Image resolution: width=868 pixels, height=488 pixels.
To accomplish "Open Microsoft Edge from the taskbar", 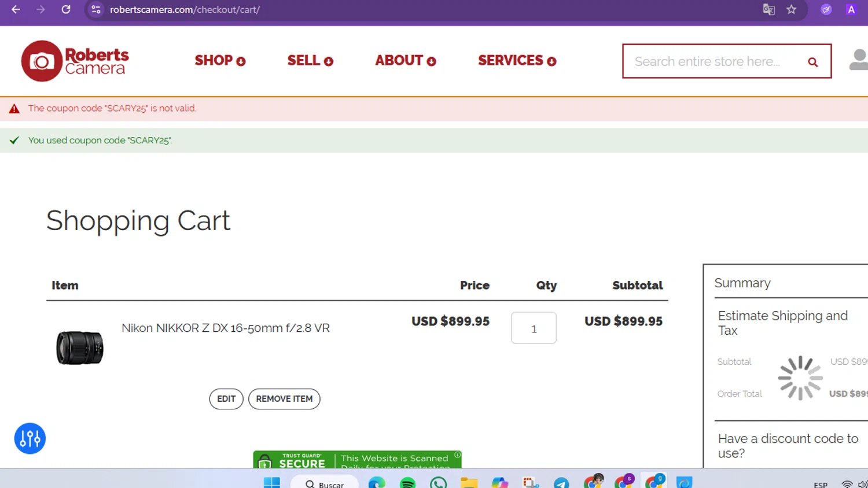I will pos(377,483).
